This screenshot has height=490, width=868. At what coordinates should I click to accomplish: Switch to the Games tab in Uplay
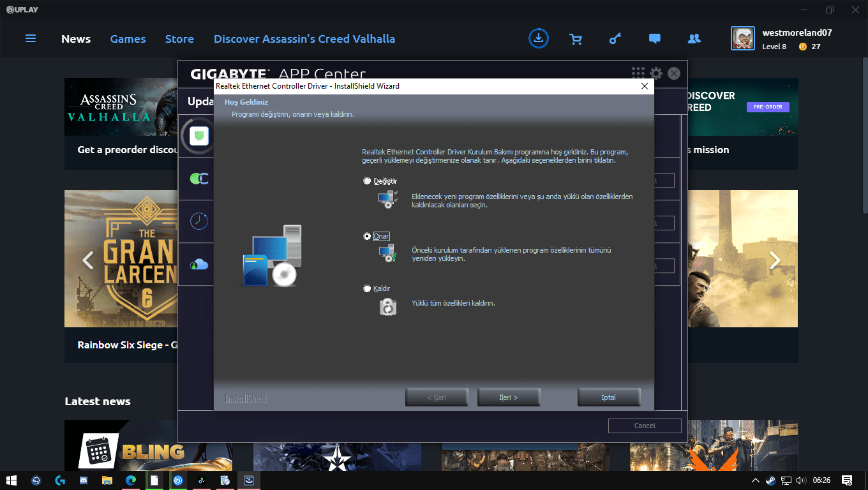pos(128,39)
